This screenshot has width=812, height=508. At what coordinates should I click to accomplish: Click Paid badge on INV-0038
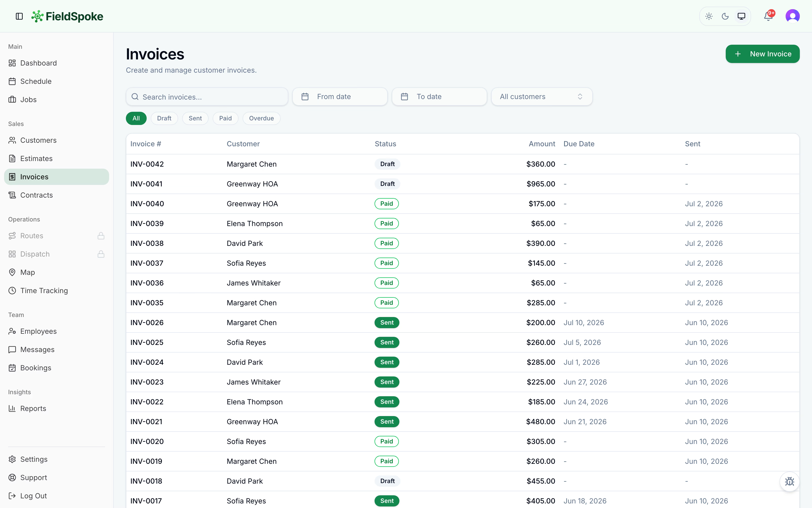pos(386,243)
